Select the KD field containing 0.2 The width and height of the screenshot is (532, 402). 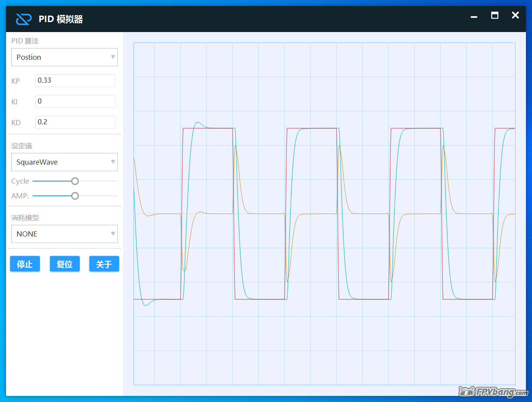coord(75,122)
